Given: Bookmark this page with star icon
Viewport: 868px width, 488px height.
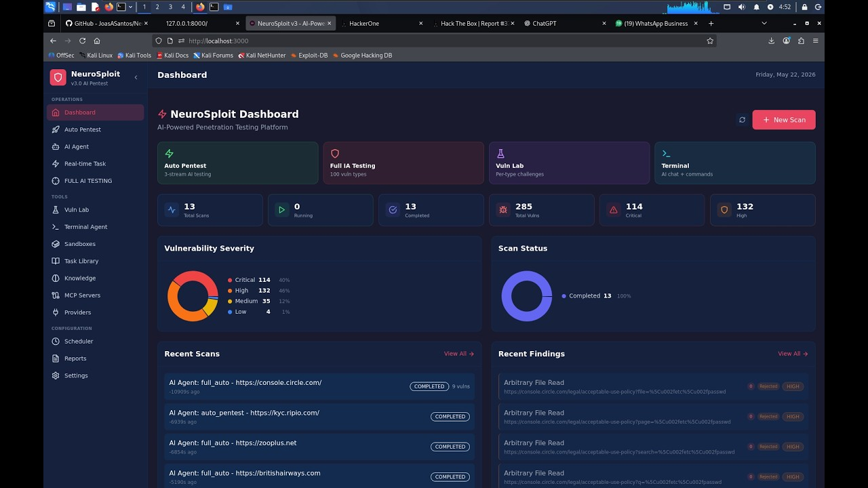Looking at the screenshot, I should [x=710, y=41].
